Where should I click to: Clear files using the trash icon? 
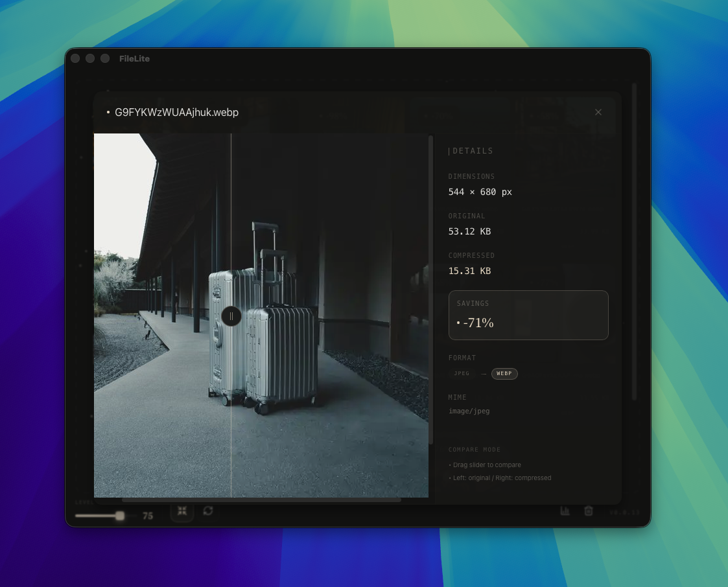(x=589, y=511)
